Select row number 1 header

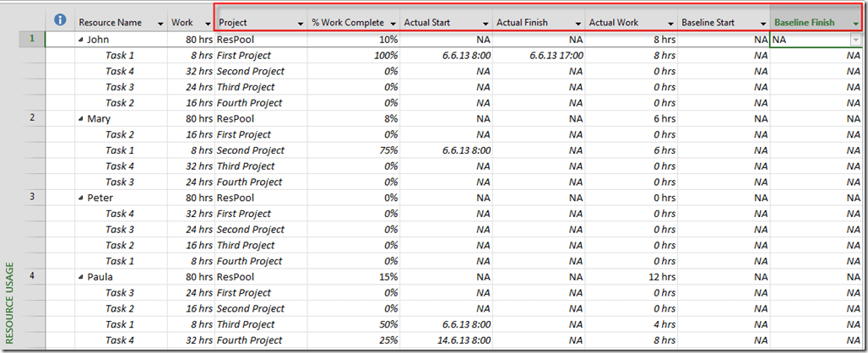[31, 39]
